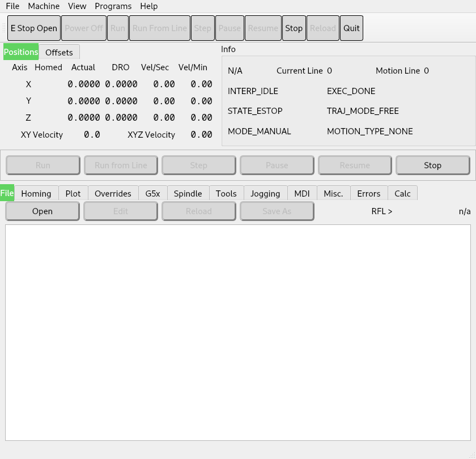Open the Machine menu

tap(44, 6)
